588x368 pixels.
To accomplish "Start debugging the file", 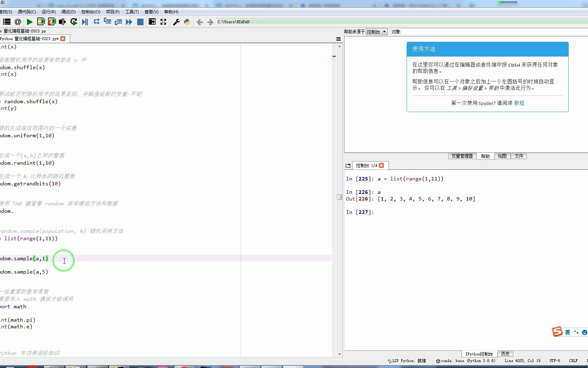I will [85, 22].
